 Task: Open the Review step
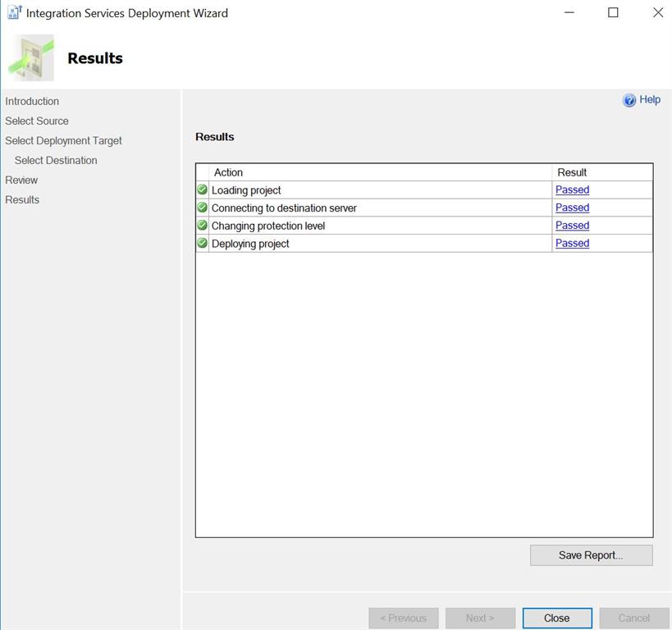[x=21, y=180]
